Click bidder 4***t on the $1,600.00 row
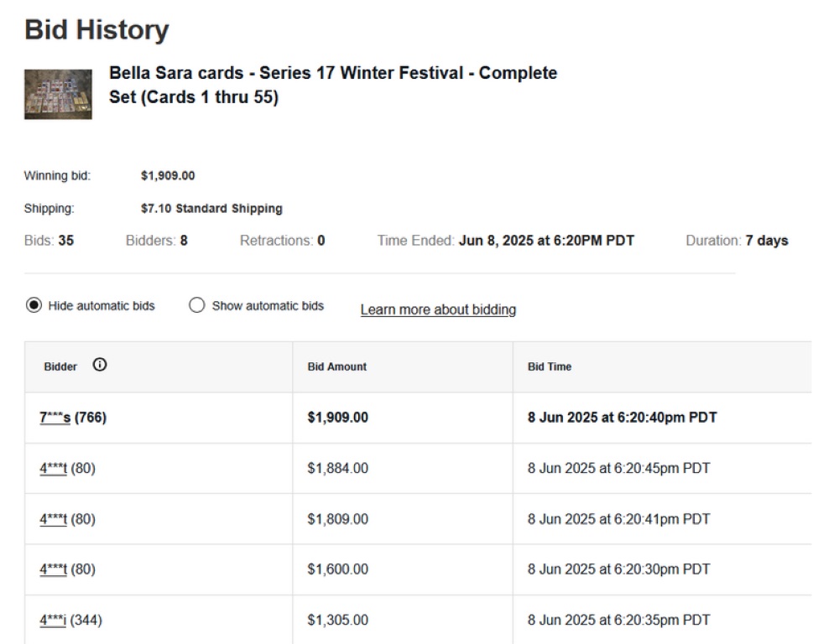This screenshot has height=644, width=813. pos(53,569)
